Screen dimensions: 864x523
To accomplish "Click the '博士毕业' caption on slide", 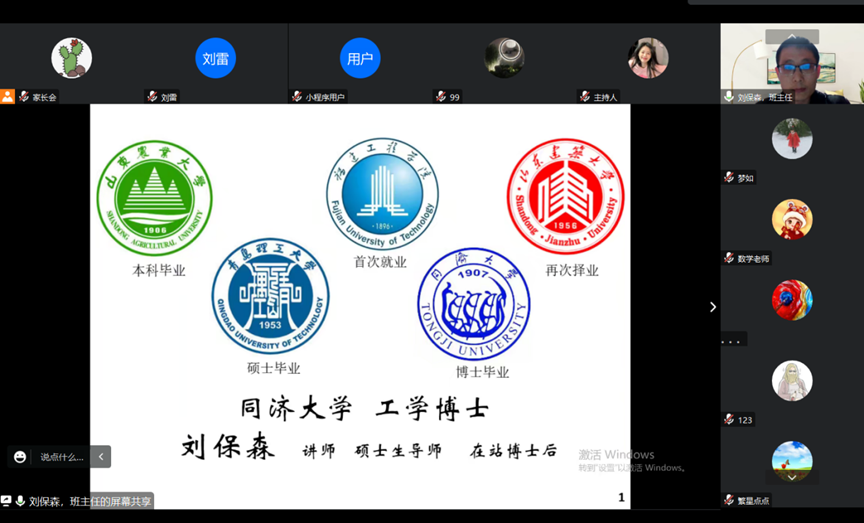I will point(482,372).
